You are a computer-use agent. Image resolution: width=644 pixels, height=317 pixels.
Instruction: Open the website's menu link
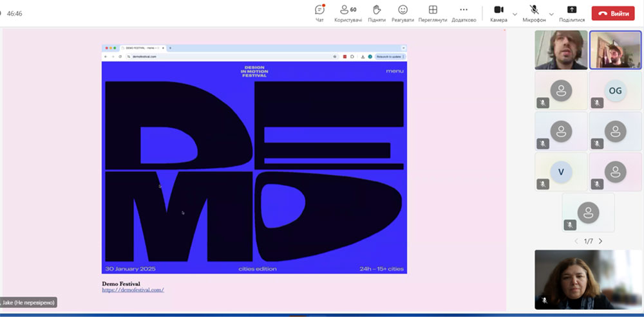click(395, 71)
